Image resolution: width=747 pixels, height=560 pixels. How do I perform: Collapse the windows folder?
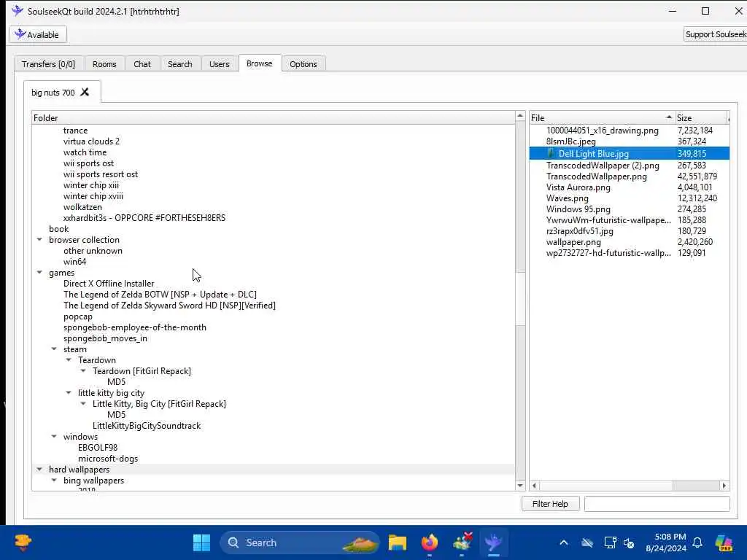(54, 437)
